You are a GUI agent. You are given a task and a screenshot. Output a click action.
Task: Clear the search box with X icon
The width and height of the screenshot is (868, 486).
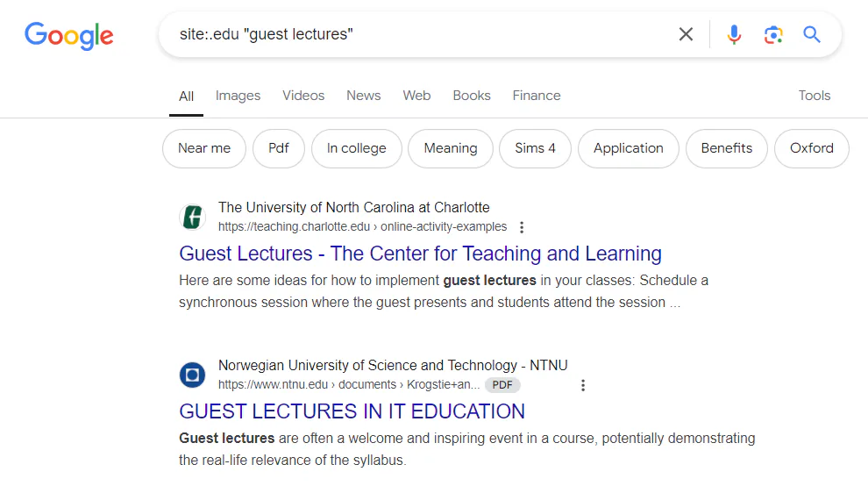pyautogui.click(x=686, y=34)
